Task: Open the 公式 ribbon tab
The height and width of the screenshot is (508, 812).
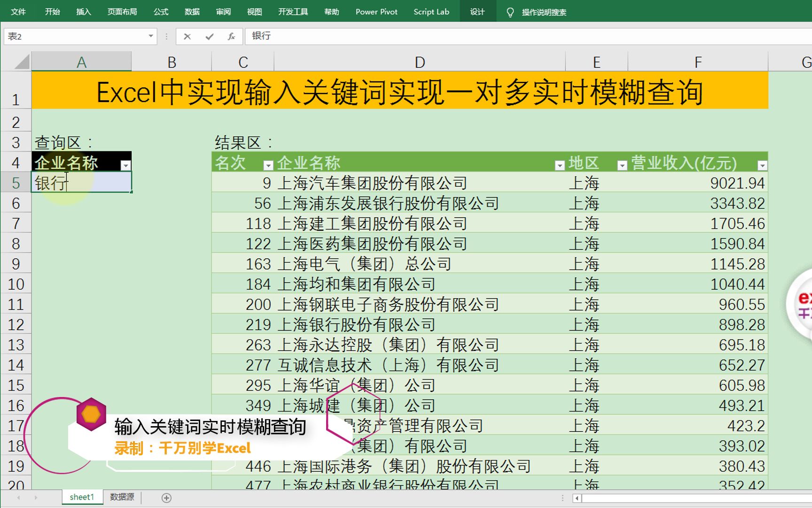Action: pyautogui.click(x=161, y=12)
